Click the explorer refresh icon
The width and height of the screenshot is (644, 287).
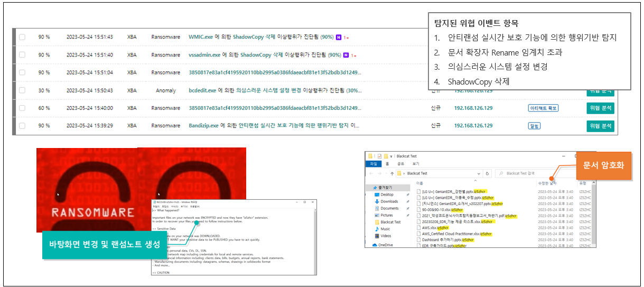[487, 173]
